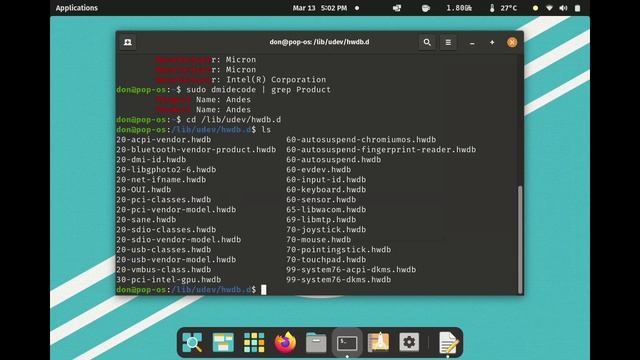The height and width of the screenshot is (360, 640).
Task: Click the 'cd /lib/udev/hwdb.d' command text
Action: [233, 120]
